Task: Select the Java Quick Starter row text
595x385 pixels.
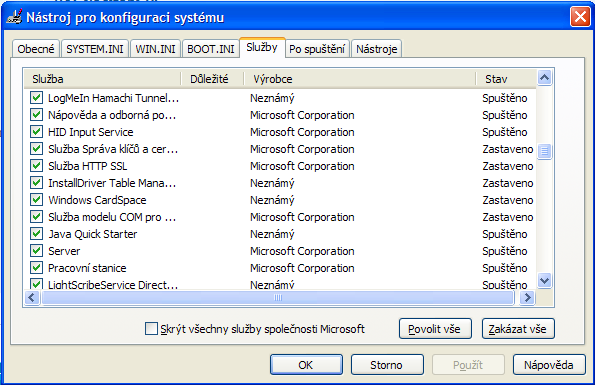Action: [93, 234]
